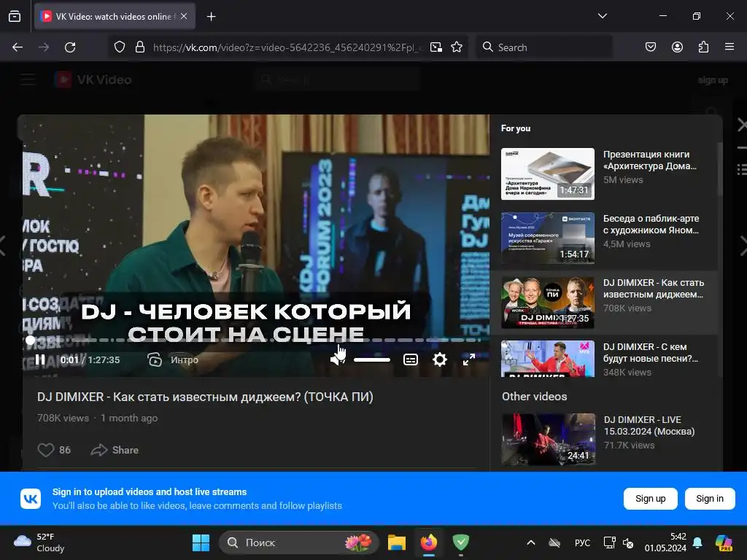
Task: Mute the video volume speaker icon
Action: [337, 359]
